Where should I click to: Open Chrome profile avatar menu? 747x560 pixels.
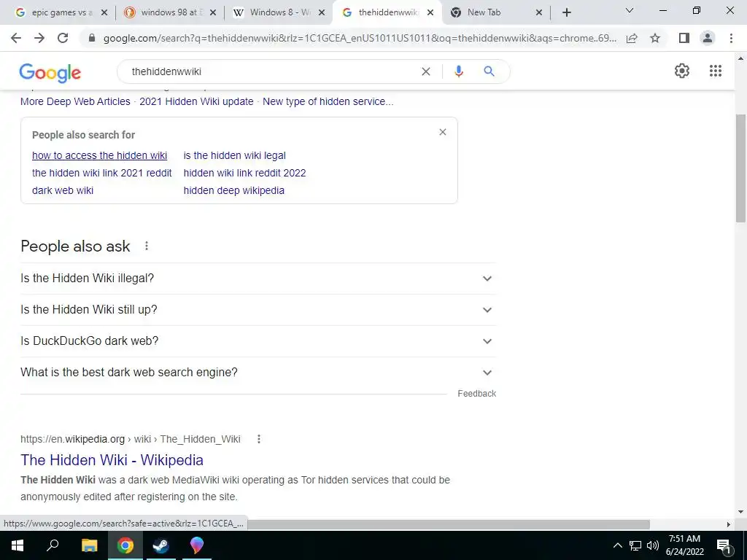708,38
